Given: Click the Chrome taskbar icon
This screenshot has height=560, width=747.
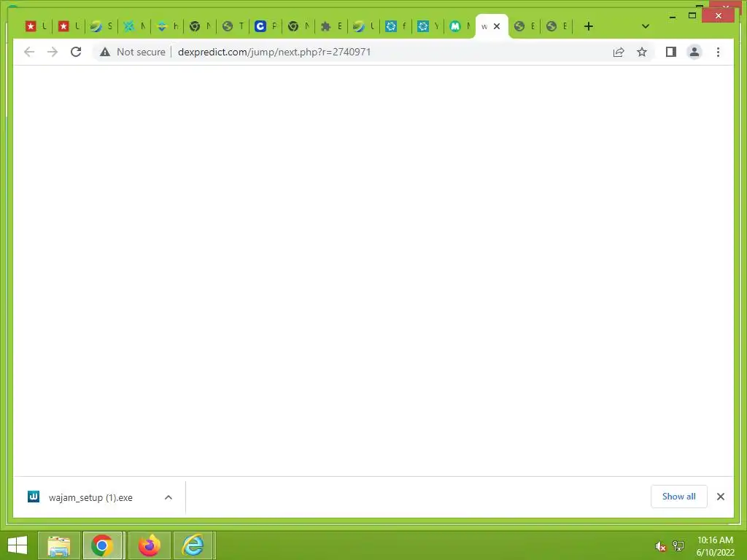Looking at the screenshot, I should (x=102, y=545).
